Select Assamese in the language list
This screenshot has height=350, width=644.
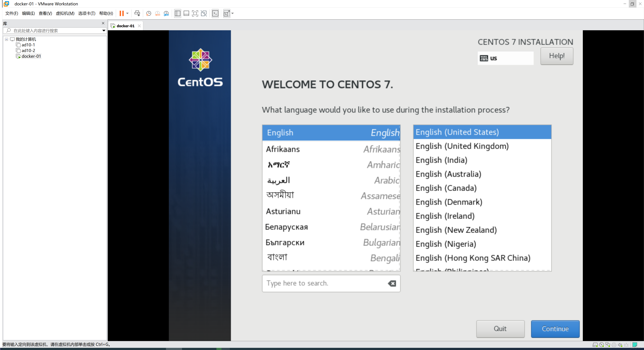tap(331, 196)
